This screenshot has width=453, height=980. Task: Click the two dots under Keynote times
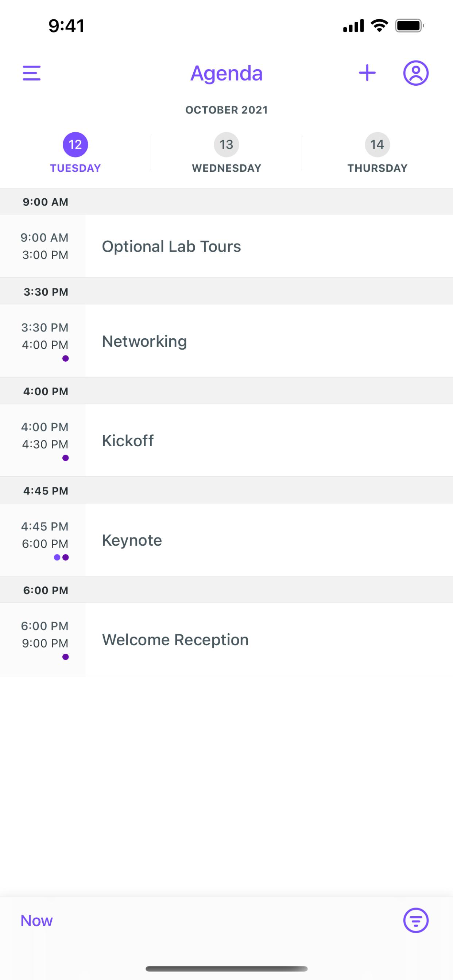pos(61,557)
